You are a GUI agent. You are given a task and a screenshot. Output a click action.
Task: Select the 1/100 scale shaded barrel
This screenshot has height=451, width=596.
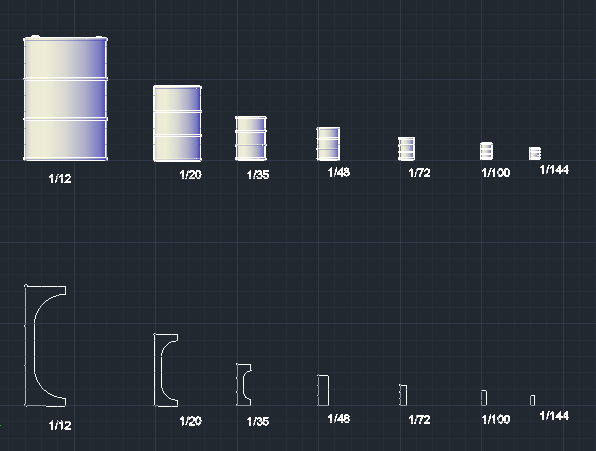pos(487,151)
